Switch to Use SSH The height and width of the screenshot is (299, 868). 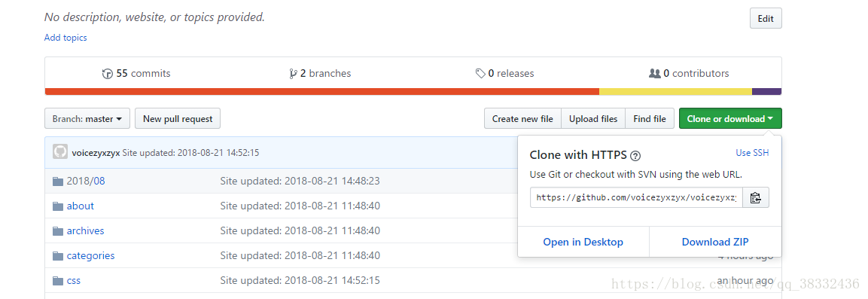pos(752,153)
